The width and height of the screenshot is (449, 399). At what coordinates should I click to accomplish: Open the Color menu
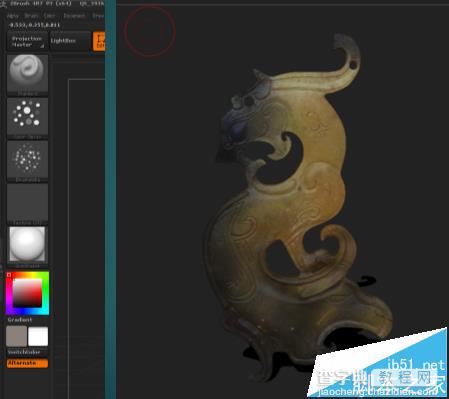click(x=49, y=16)
